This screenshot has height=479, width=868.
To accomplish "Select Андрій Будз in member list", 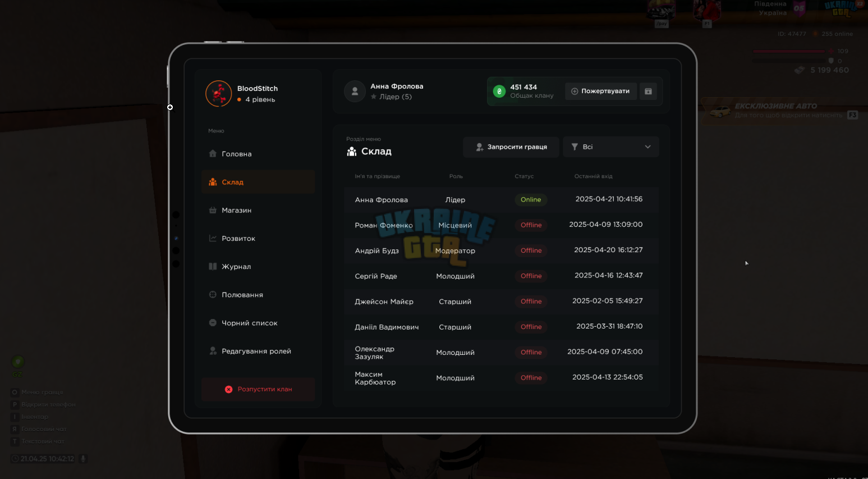I will 377,250.
